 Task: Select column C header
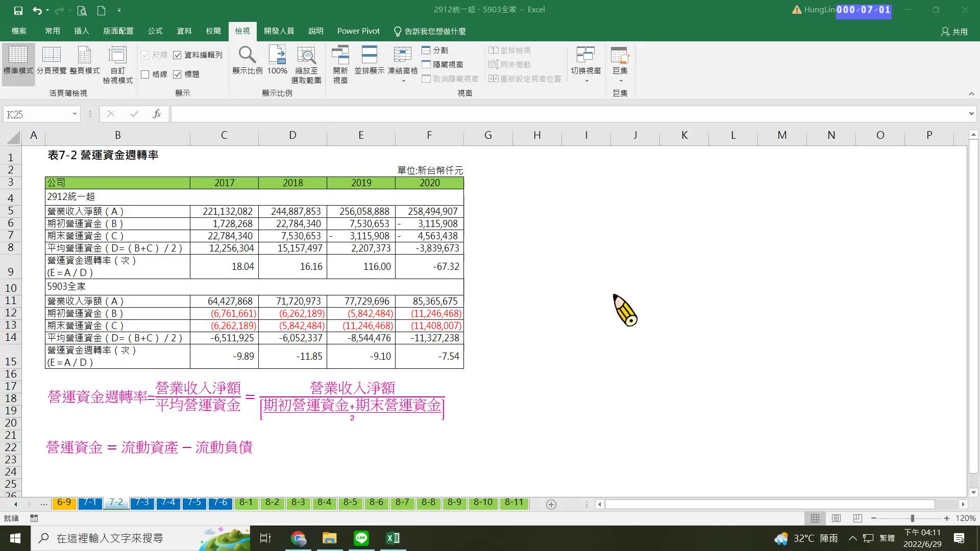(x=224, y=135)
